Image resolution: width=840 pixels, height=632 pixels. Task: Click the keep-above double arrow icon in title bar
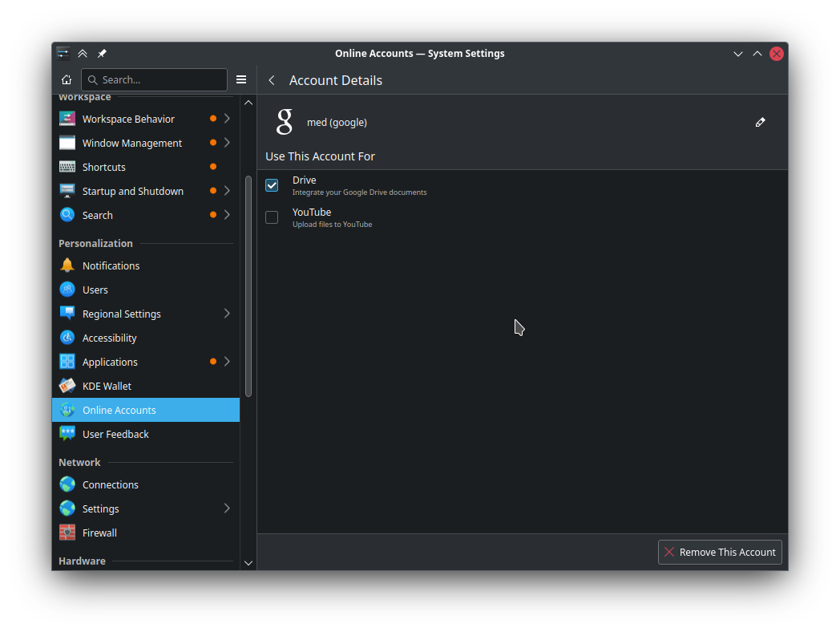[x=83, y=53]
